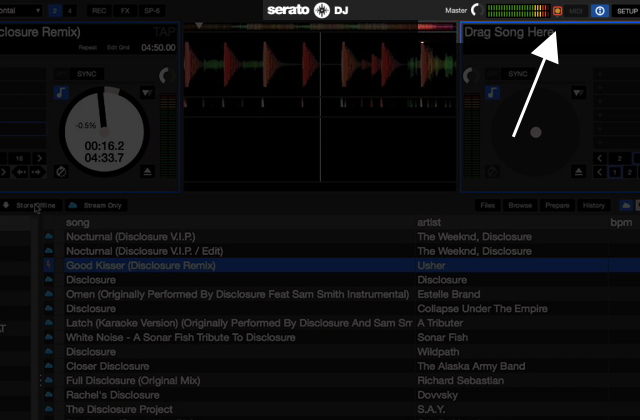Open the REC panel
The image size is (640, 420).
point(99,11)
